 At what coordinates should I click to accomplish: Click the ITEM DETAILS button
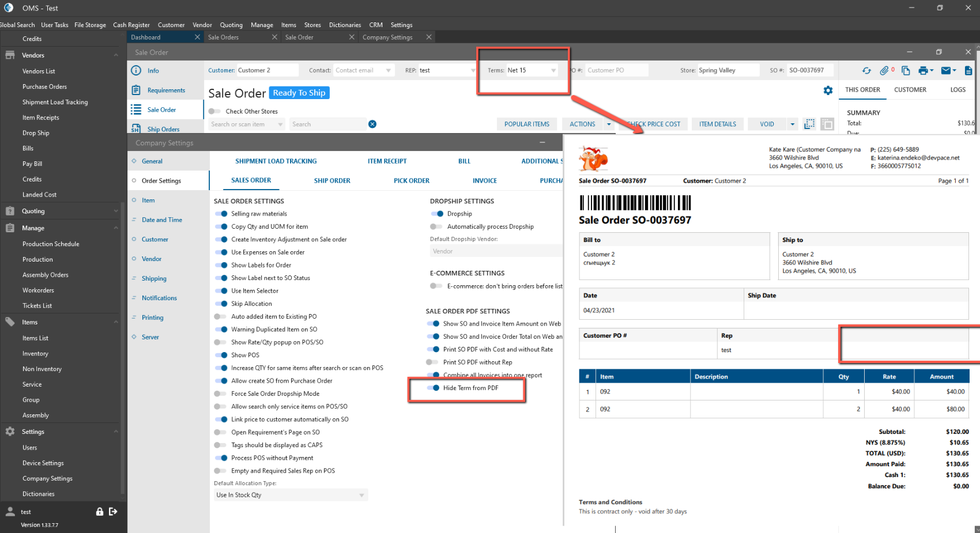click(717, 124)
